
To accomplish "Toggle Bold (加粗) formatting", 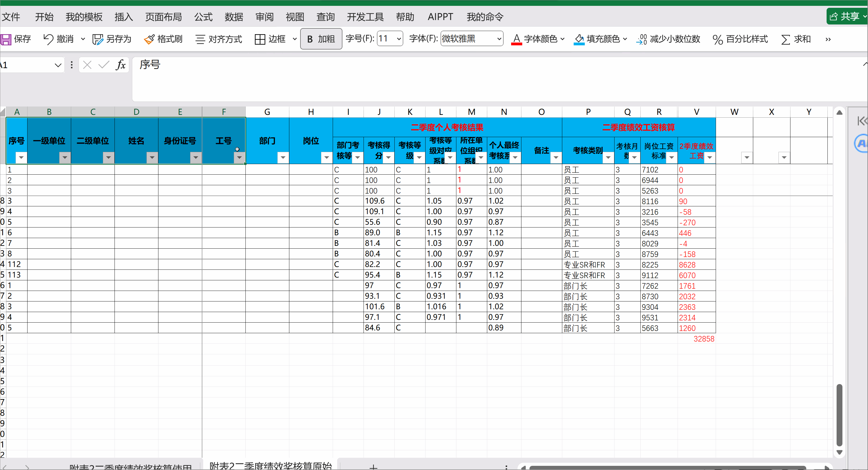I will pos(321,39).
